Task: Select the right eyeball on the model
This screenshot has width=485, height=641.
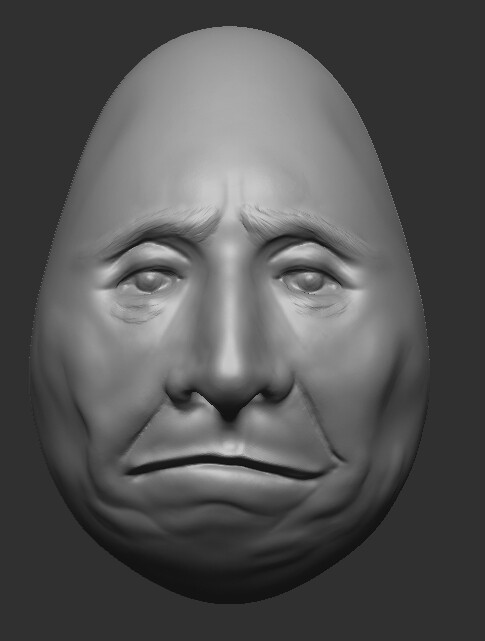Action: click(x=309, y=281)
